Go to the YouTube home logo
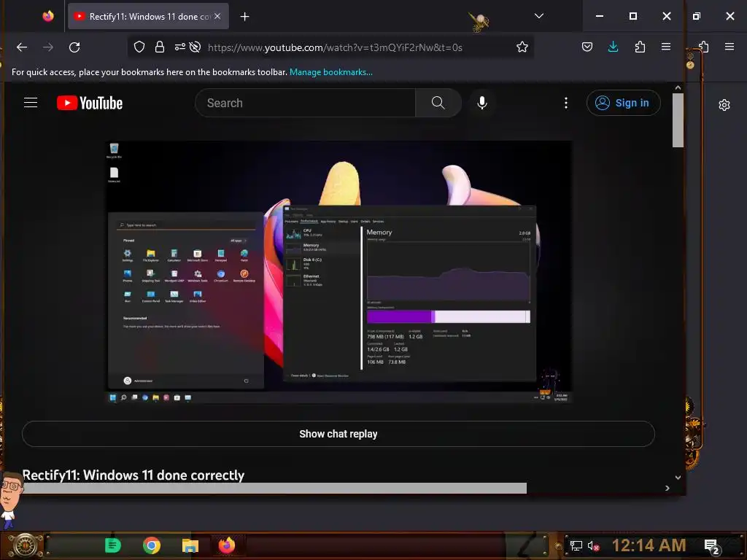 pos(90,103)
